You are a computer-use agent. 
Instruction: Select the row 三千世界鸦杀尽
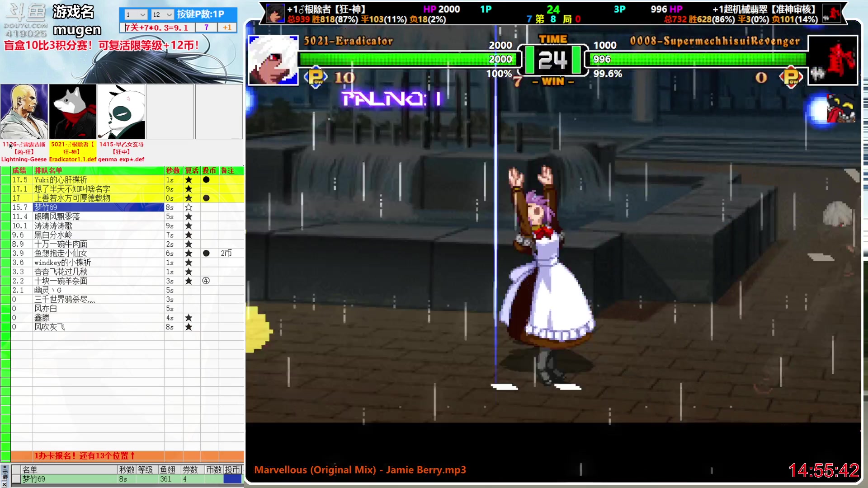click(x=122, y=299)
